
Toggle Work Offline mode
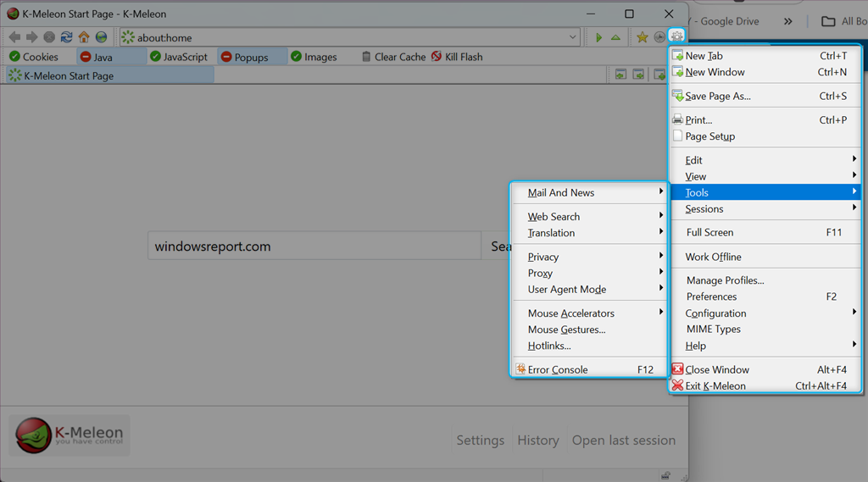point(766,257)
